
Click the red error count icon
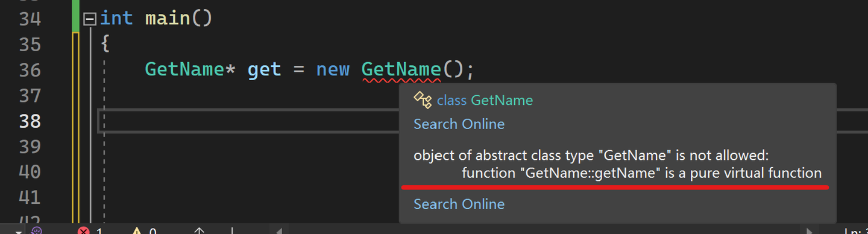83,231
